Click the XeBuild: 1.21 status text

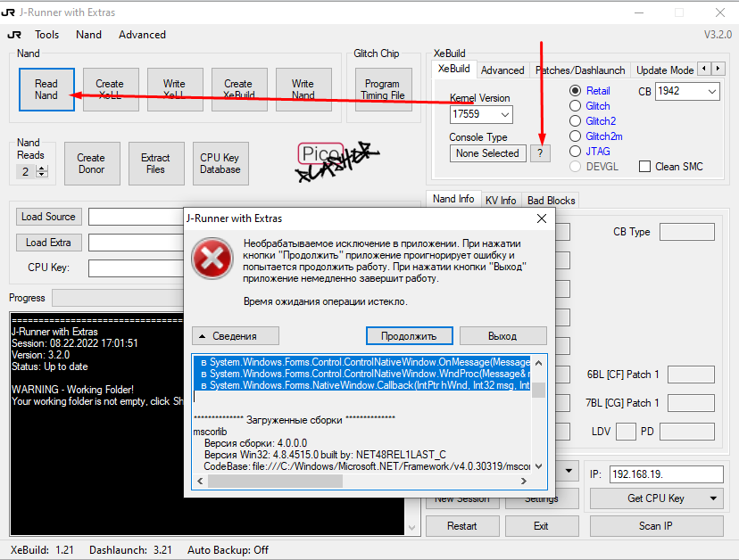pos(42,550)
